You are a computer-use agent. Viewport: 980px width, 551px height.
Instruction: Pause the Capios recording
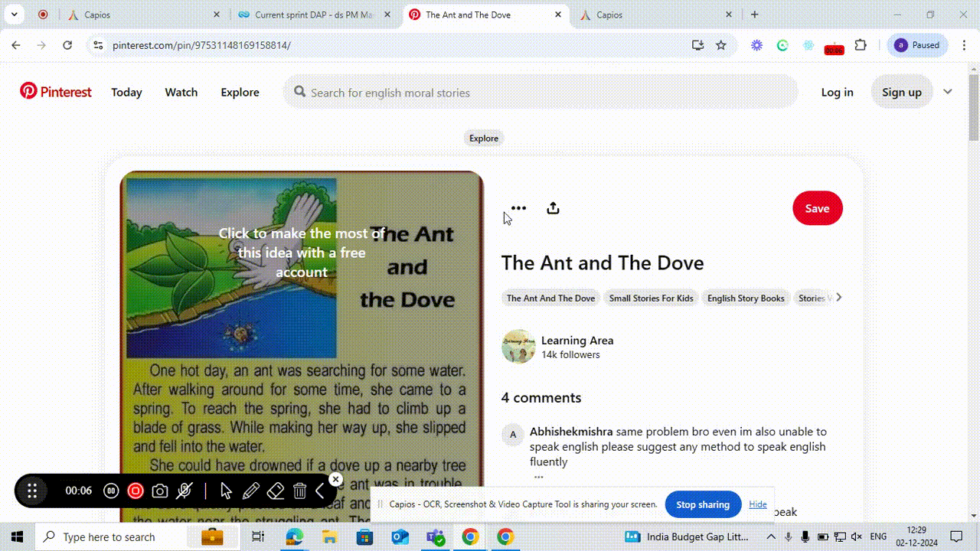(111, 491)
